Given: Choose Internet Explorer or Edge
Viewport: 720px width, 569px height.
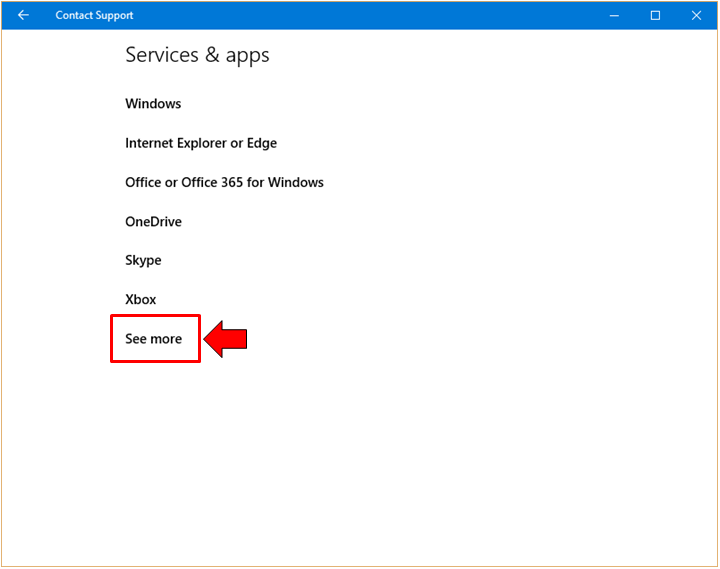Looking at the screenshot, I should pos(201,143).
